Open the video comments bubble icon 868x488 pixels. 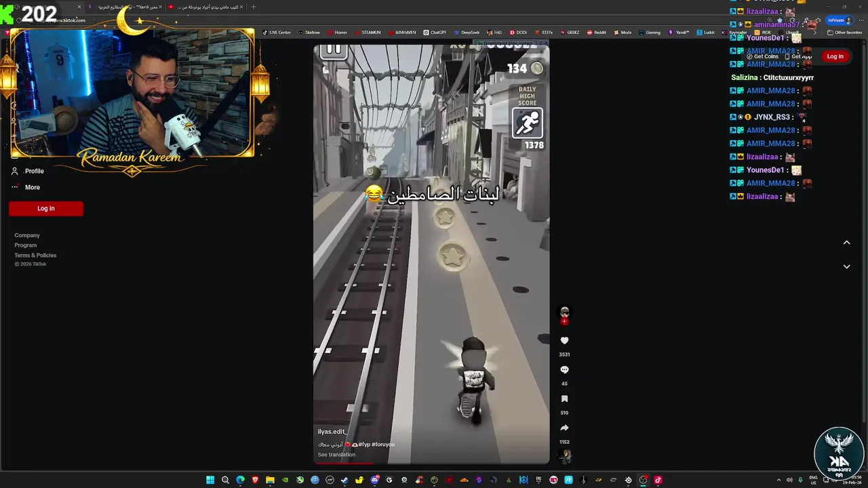point(564,370)
